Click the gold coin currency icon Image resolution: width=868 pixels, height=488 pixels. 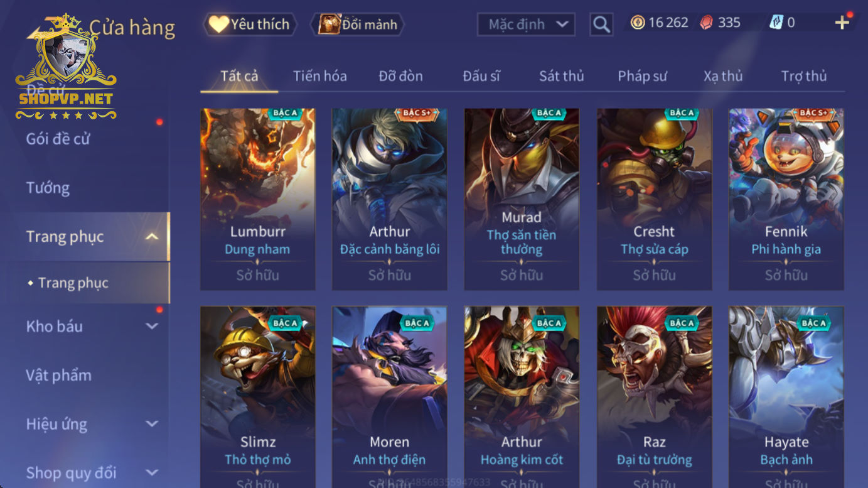pyautogui.click(x=638, y=23)
